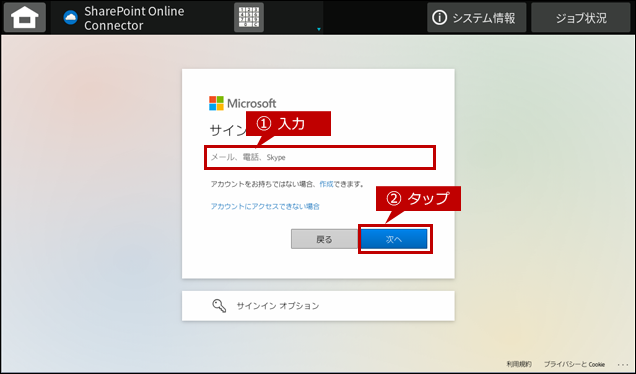The width and height of the screenshot is (636, 374).
Task: Open プライバシーと Cookie link
Action: click(574, 364)
